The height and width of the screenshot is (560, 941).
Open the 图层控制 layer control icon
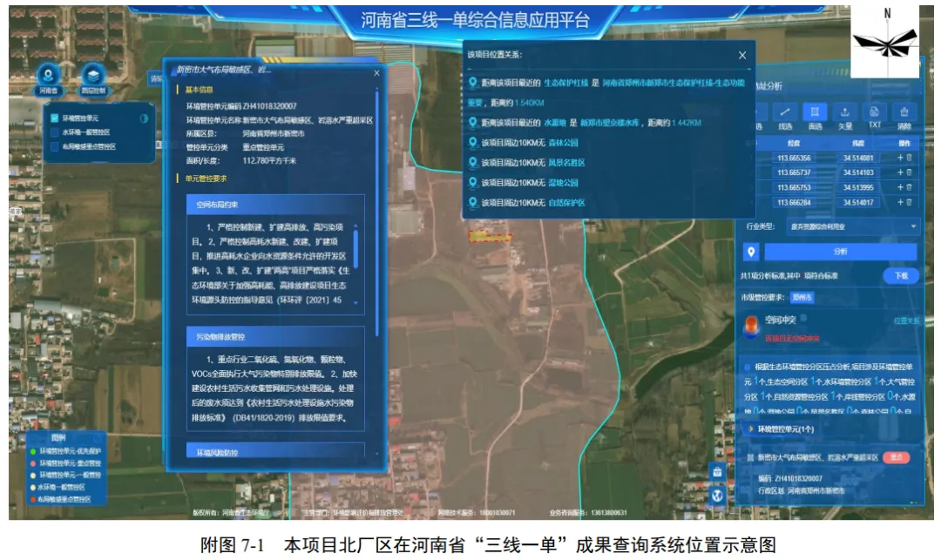93,75
